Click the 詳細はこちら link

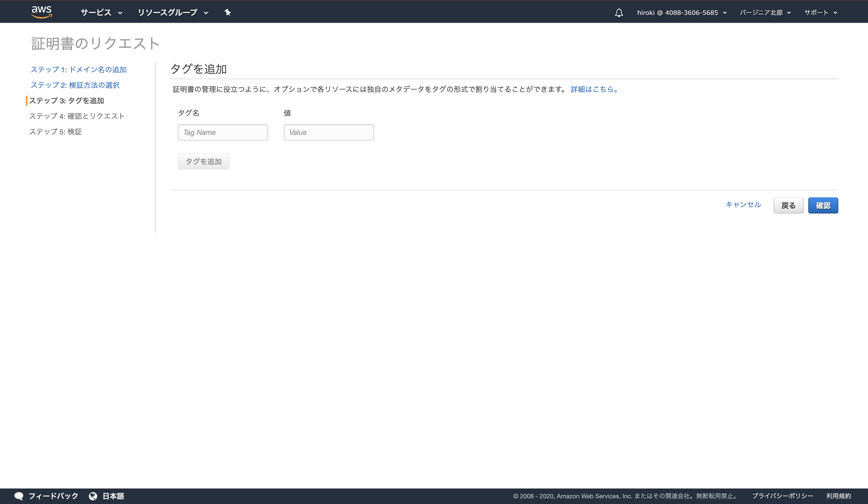pos(594,89)
